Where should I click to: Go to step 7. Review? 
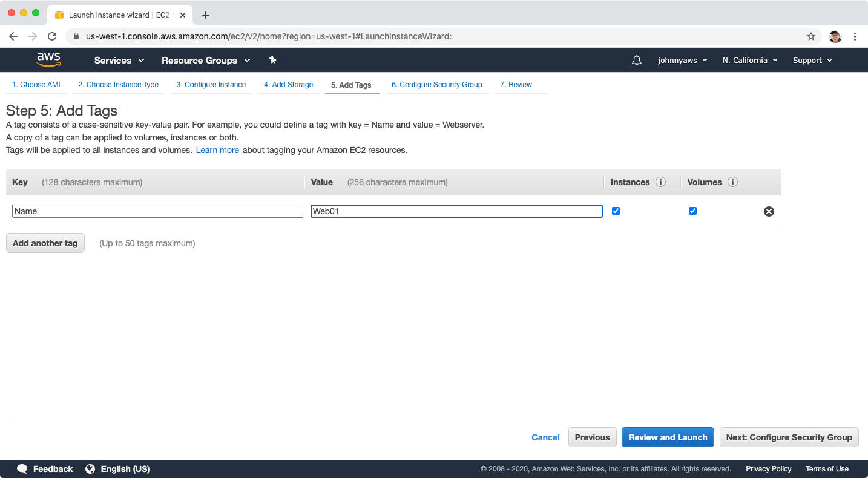tap(516, 85)
